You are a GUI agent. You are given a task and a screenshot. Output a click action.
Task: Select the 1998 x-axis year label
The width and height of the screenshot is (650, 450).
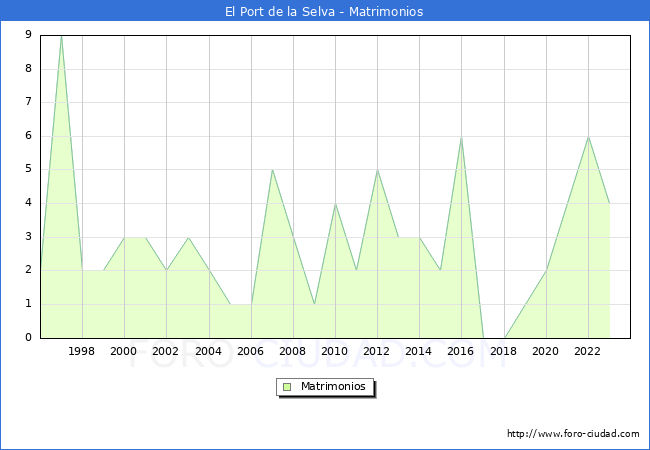point(82,352)
